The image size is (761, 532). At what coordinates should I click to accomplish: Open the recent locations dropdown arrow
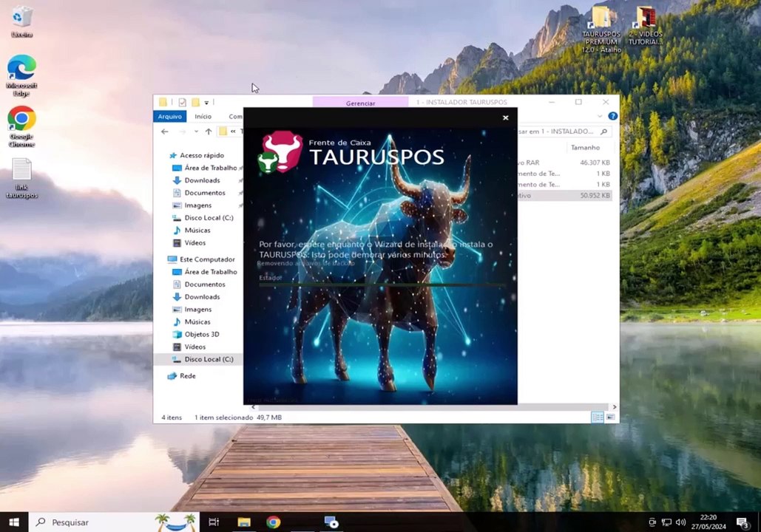coord(196,132)
